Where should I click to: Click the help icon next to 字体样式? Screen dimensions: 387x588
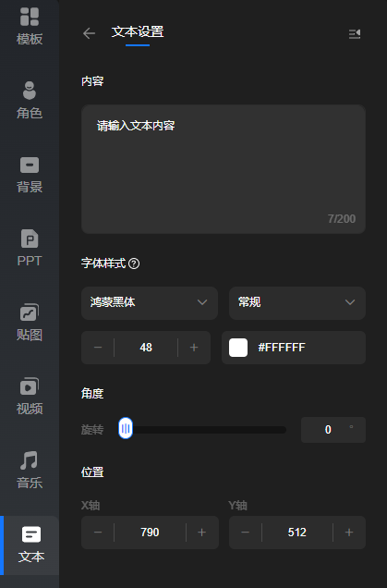tap(134, 263)
